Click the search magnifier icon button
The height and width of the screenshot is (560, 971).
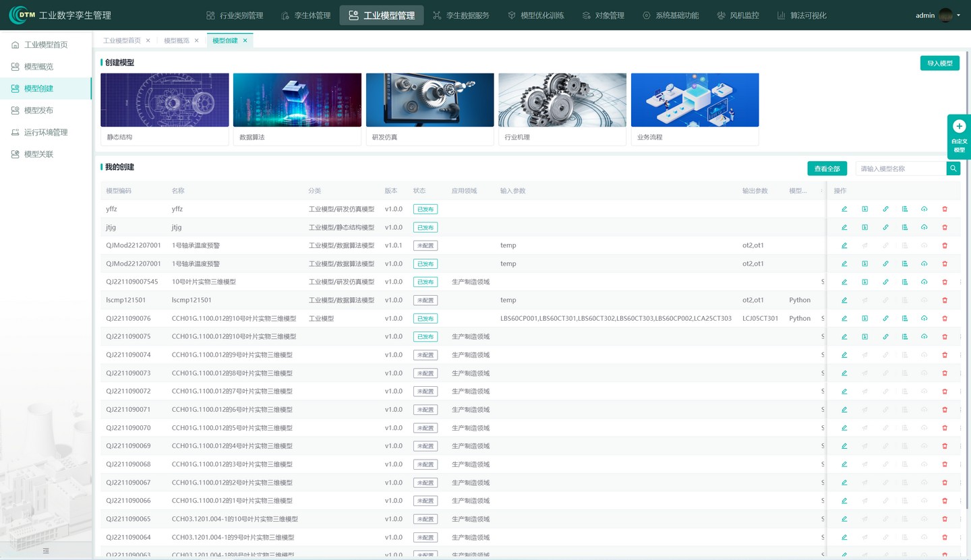tap(953, 168)
